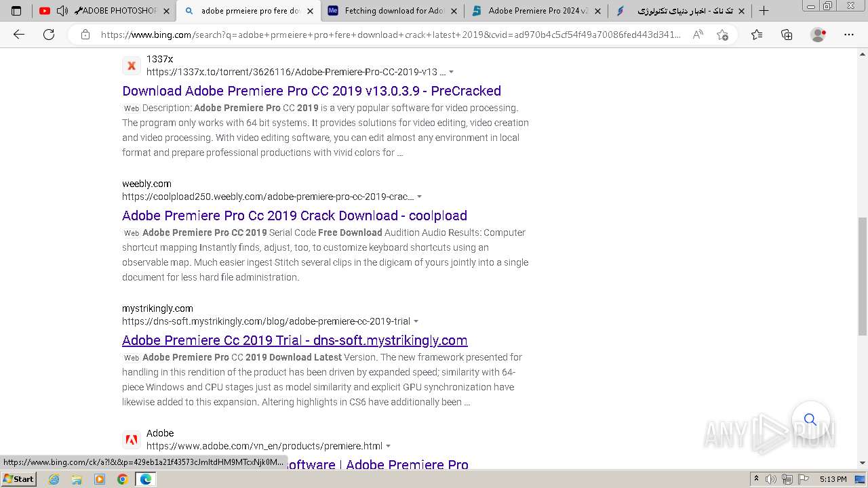Close the ADOBE PHOTOSHOP tab
868x488 pixels.
click(167, 11)
